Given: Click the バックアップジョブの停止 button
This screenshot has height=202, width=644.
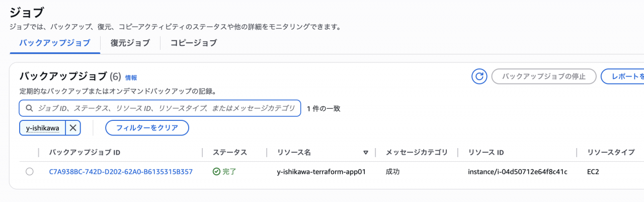Looking at the screenshot, I should [544, 77].
